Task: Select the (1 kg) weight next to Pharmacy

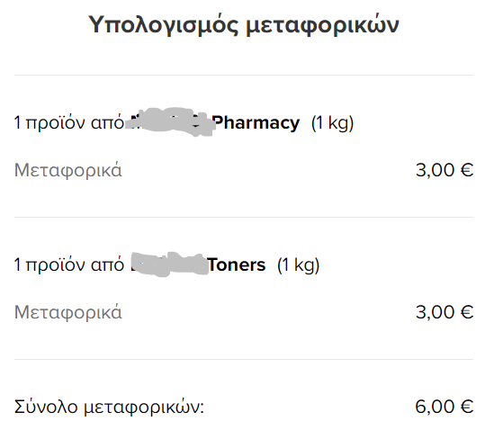Action: coord(332,123)
